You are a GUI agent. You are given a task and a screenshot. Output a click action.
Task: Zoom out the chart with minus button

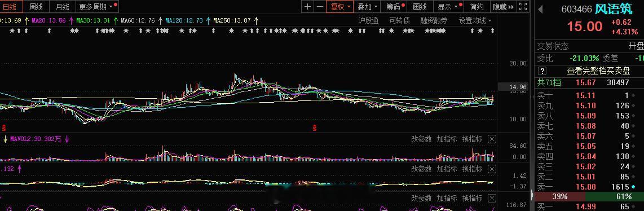(x=320, y=7)
